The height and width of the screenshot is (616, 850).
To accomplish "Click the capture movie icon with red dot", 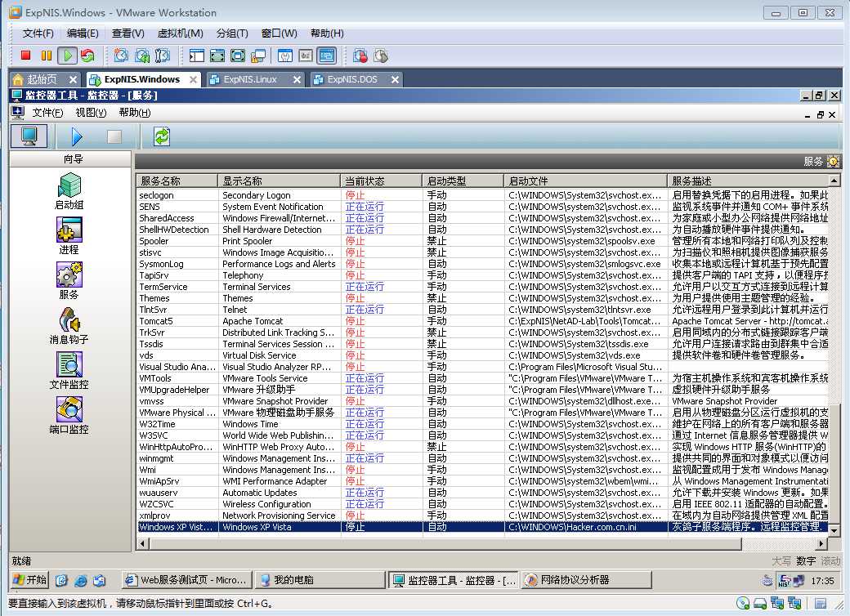I will [x=360, y=56].
